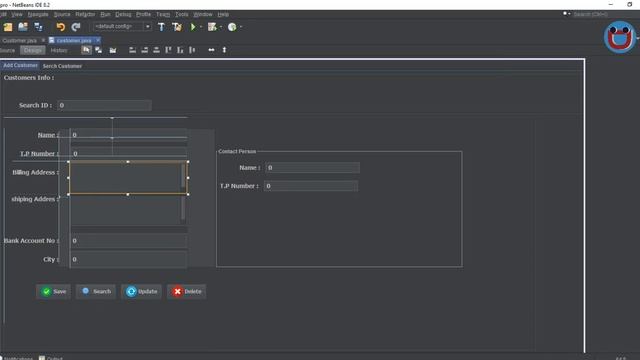Click the Save button
The width and height of the screenshot is (640, 360).
pyautogui.click(x=53, y=291)
